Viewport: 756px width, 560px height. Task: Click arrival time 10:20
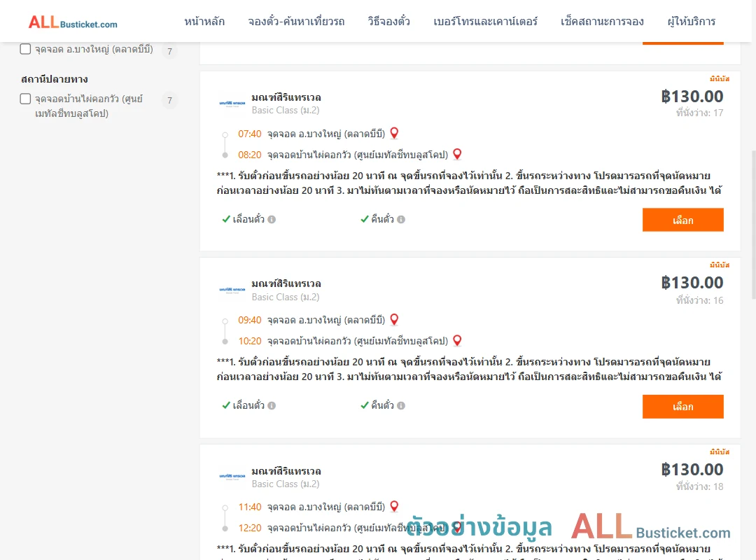click(250, 341)
